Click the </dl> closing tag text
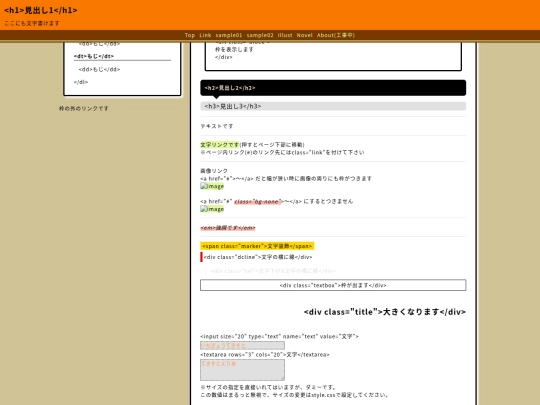540x405 pixels. 81,82
